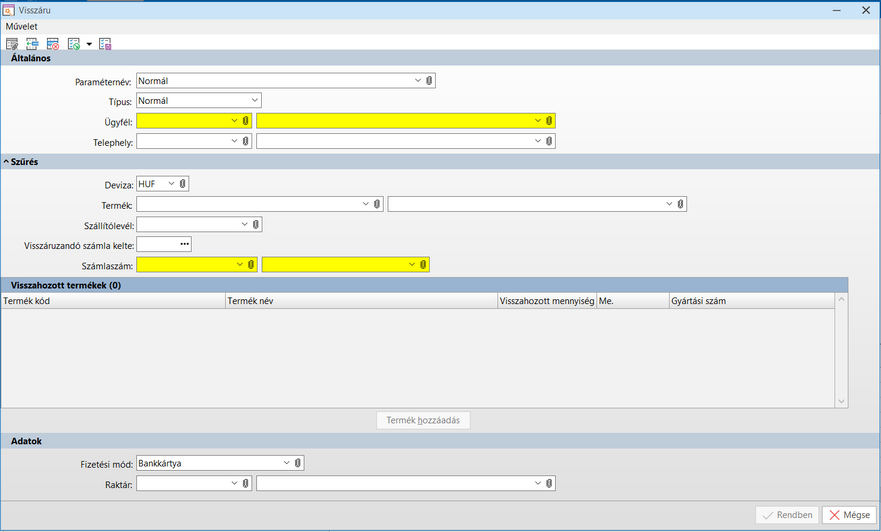Click the paperclip in the Telephely code field
This screenshot has width=881, height=532.
click(246, 141)
